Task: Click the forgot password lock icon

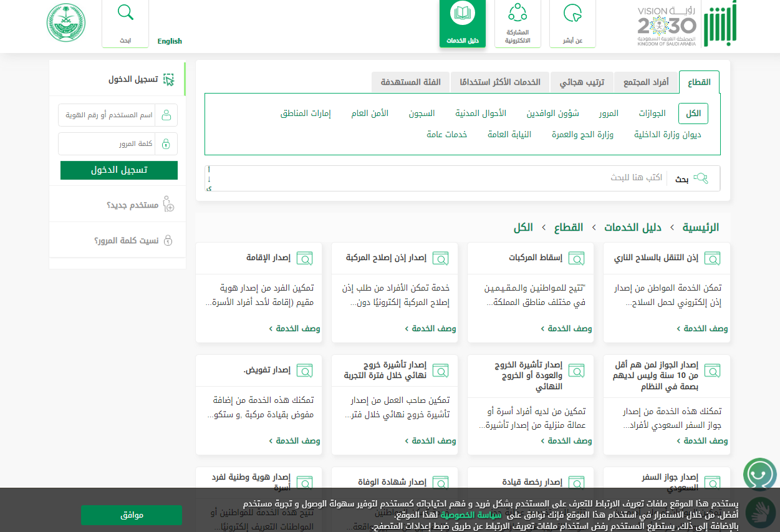Action: click(167, 241)
